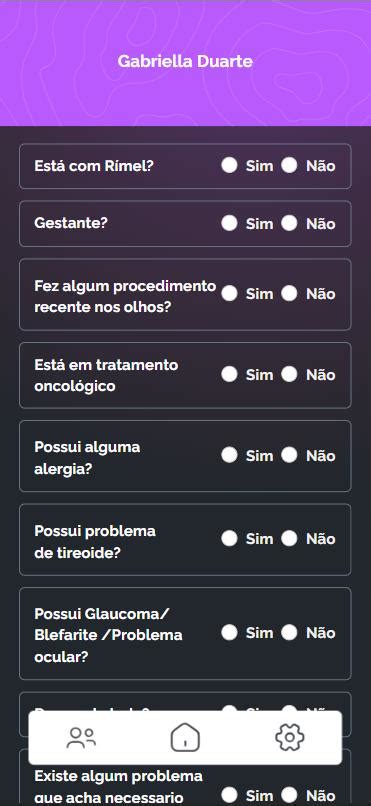Select Sim for Está com Rímel
This screenshot has height=806, width=371.
coord(229,166)
